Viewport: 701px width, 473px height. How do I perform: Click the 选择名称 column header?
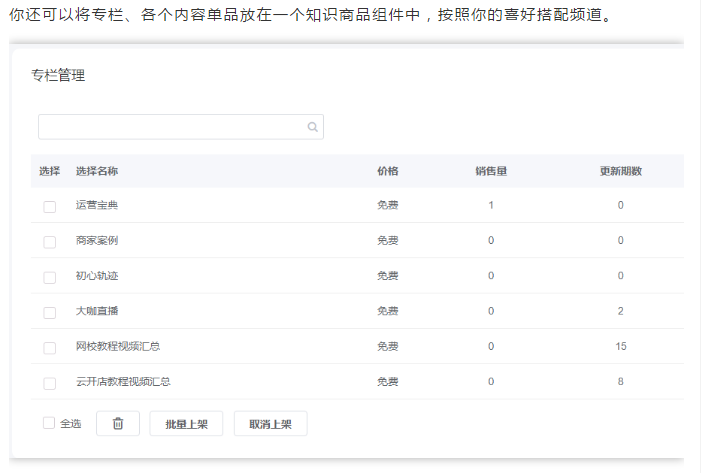(97, 171)
